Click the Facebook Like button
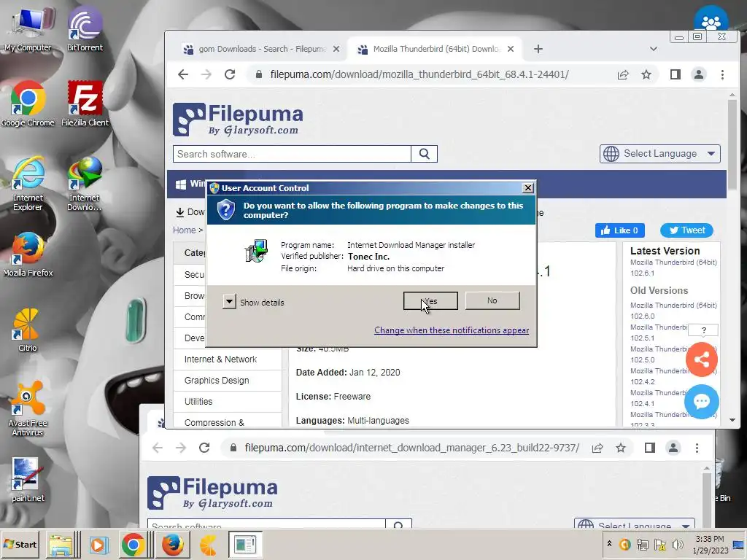747x560 pixels. 619,230
